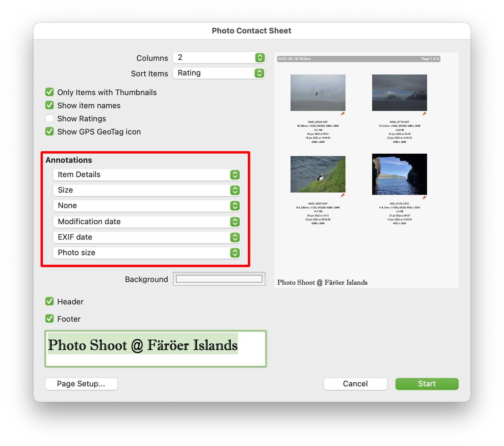Click the flying birds preview thumbnail NMD_8836
The image size is (504, 446).
(x=318, y=93)
